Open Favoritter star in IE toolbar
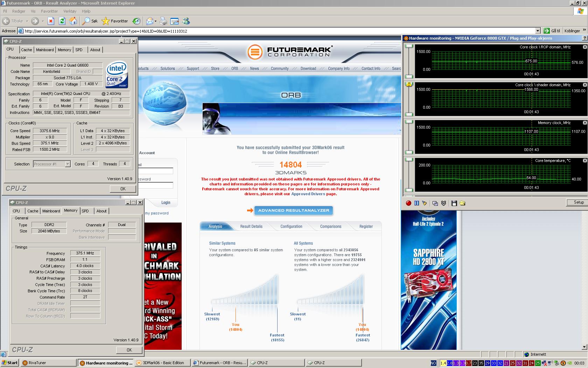Screen dimensions: 588x368 [115, 21]
